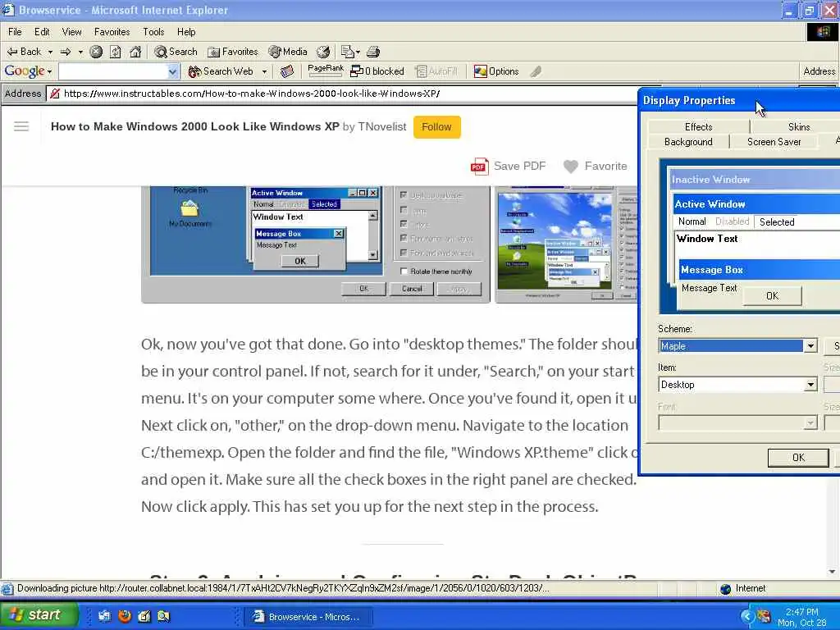Open the Edit menu
This screenshot has height=630, width=840.
pyautogui.click(x=42, y=32)
